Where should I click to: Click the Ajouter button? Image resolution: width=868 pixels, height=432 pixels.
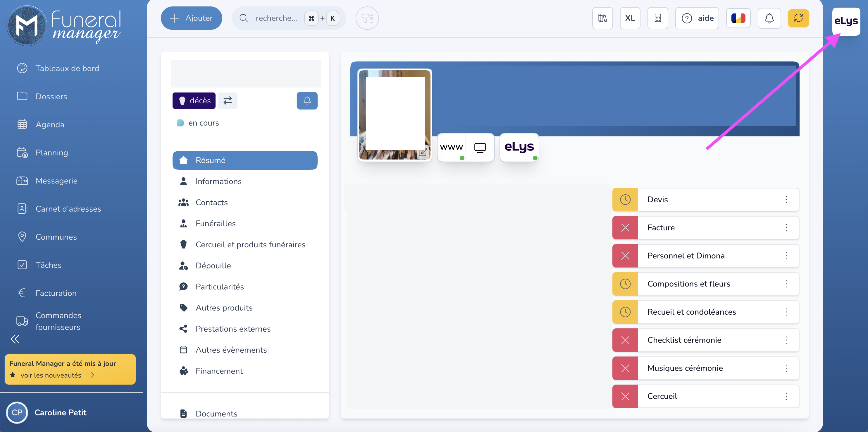[191, 18]
